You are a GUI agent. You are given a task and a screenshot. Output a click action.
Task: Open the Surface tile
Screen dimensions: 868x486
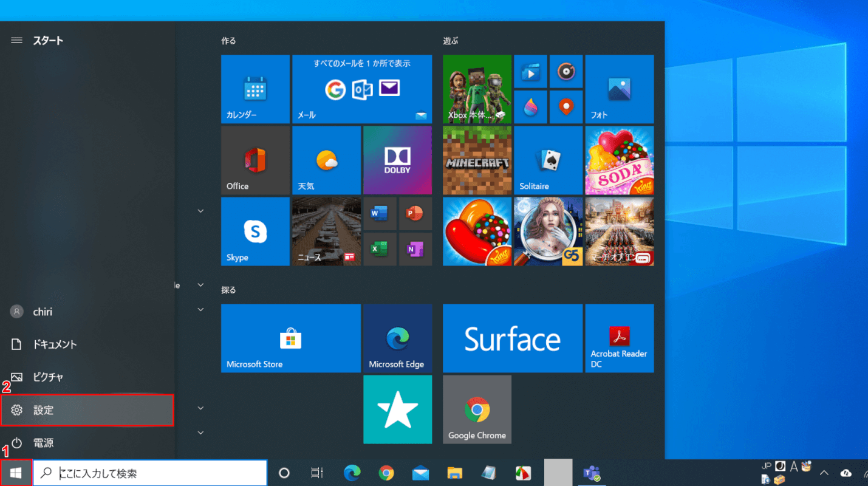513,338
